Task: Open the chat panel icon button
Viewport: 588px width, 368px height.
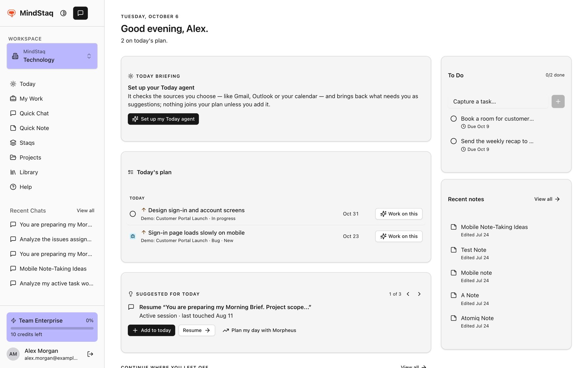Action: 80,13
